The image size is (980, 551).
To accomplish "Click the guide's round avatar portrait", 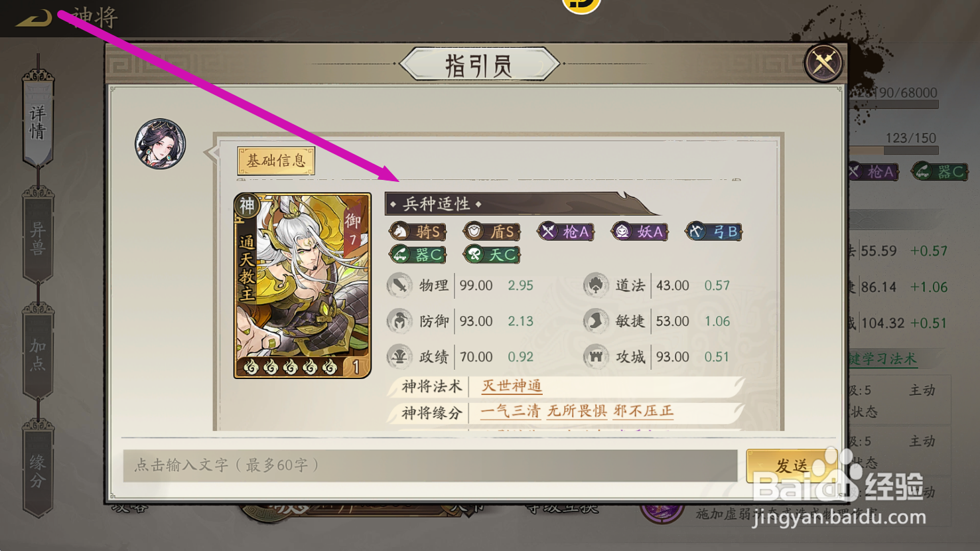I will [160, 144].
